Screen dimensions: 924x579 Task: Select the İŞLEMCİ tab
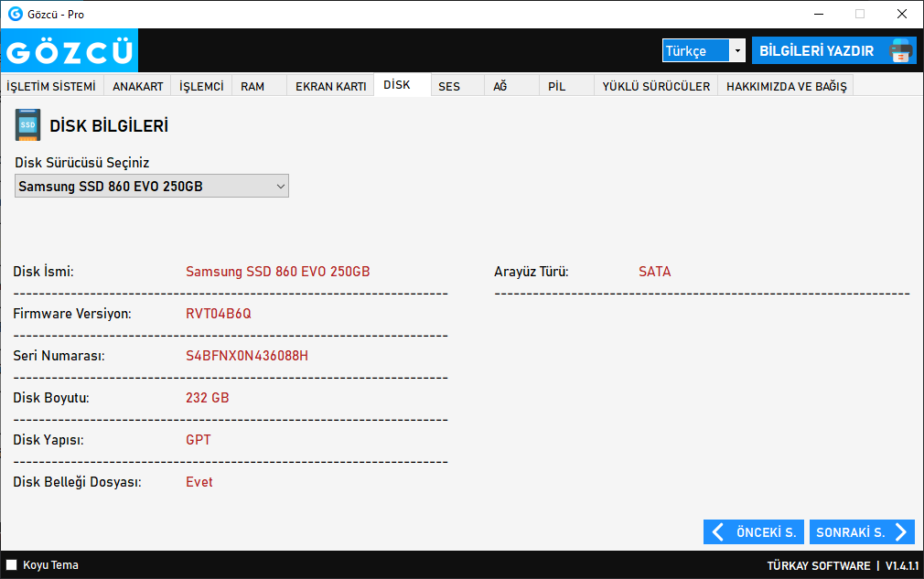[201, 86]
